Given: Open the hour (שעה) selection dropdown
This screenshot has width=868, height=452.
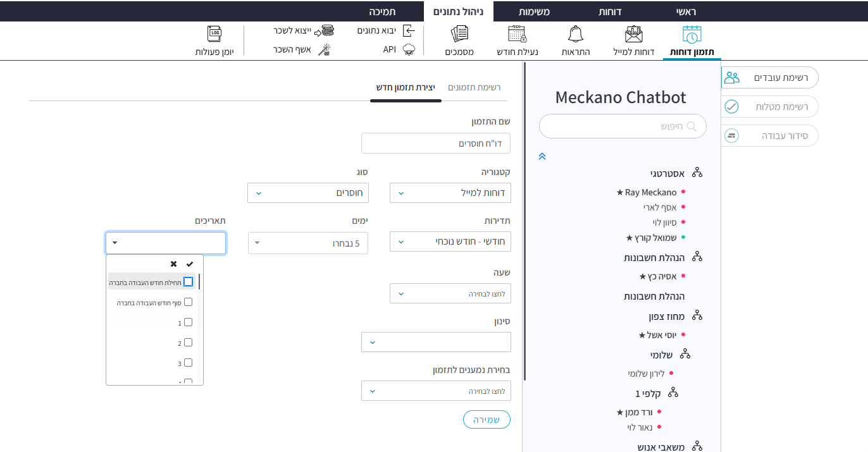Looking at the screenshot, I should pos(450,293).
